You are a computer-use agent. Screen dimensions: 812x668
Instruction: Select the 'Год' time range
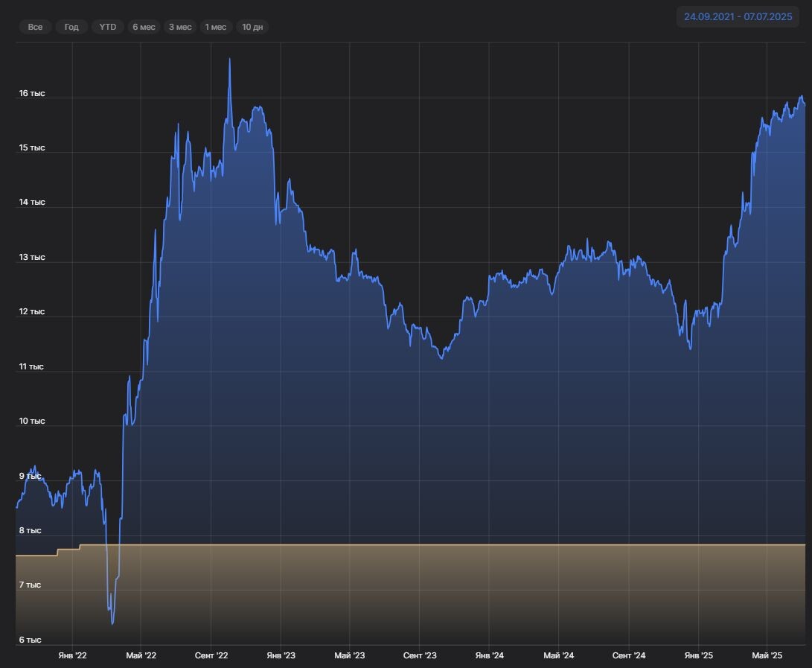[x=71, y=27]
